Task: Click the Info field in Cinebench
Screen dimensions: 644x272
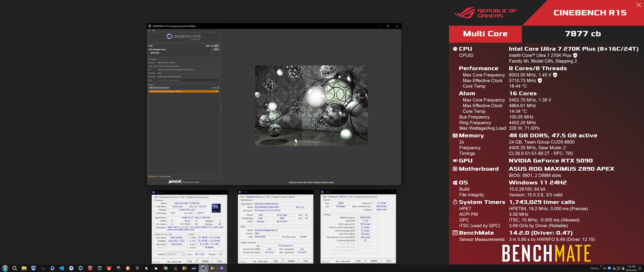Action: (x=188, y=80)
